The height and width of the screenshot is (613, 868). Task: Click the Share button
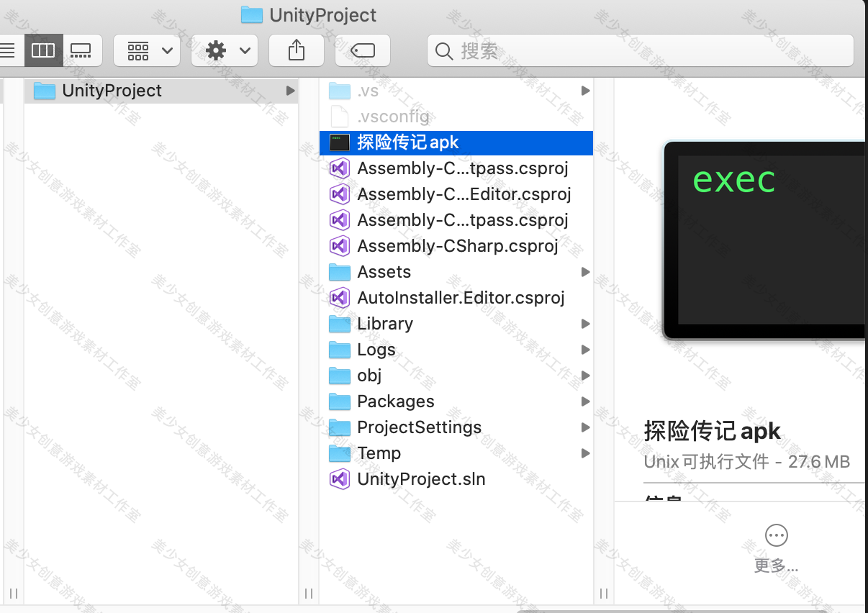point(297,50)
